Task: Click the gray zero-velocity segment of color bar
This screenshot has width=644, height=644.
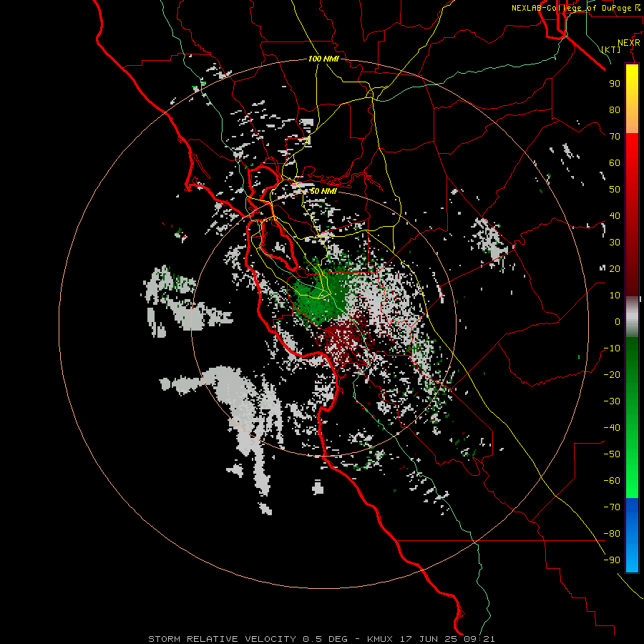Action: [632, 316]
